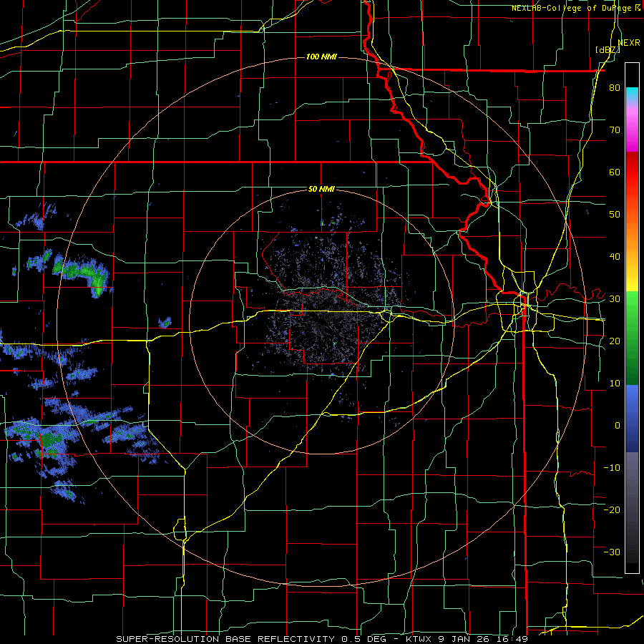644x644 pixels.
Task: Click the 0 dBZ scale value
Action: [x=618, y=426]
